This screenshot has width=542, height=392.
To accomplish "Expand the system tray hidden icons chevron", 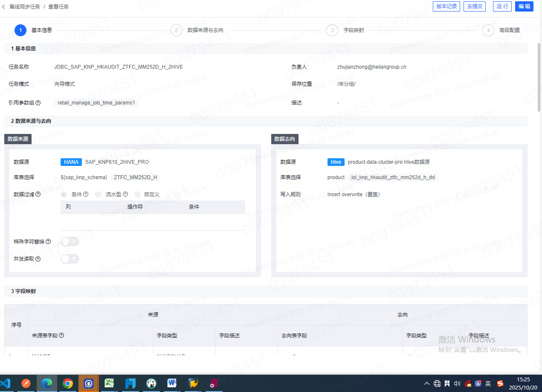I will point(427,383).
